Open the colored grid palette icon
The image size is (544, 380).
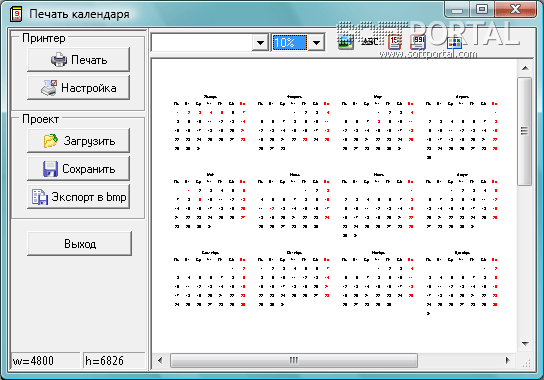pyautogui.click(x=454, y=43)
